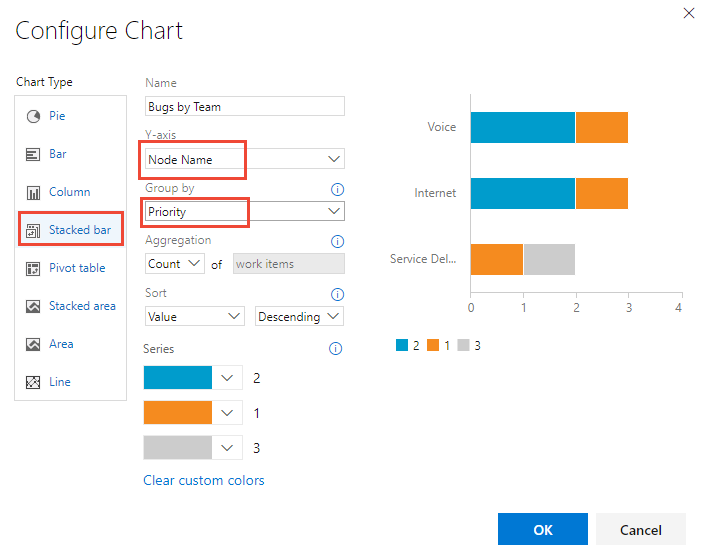
Task: Pick the Area chart type icon
Action: (32, 344)
